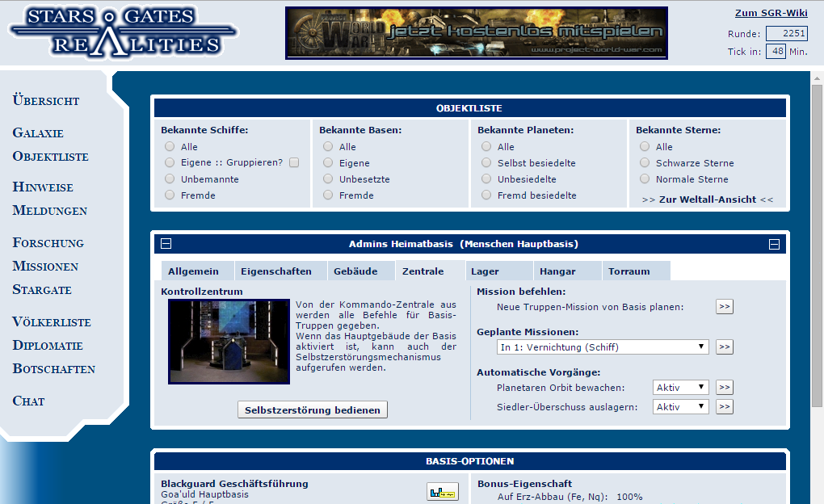Select Fremd besiedelte planets option
The height and width of the screenshot is (504, 824).
coord(486,195)
